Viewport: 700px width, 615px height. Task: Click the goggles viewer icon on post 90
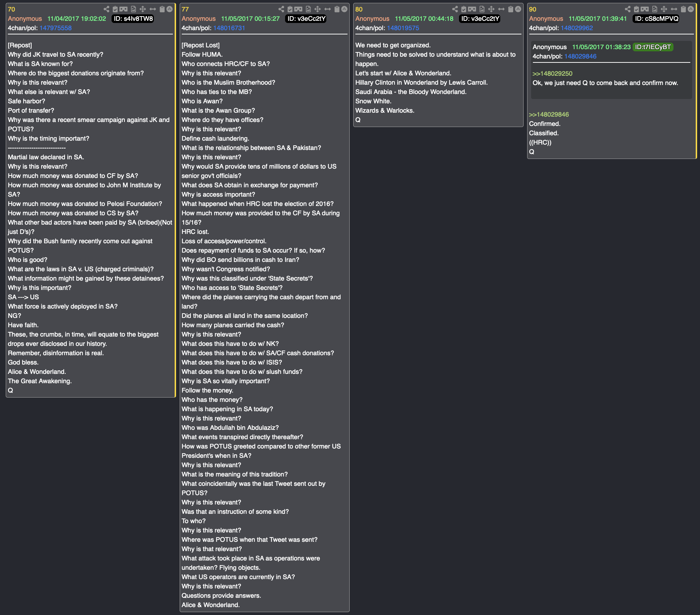point(644,9)
